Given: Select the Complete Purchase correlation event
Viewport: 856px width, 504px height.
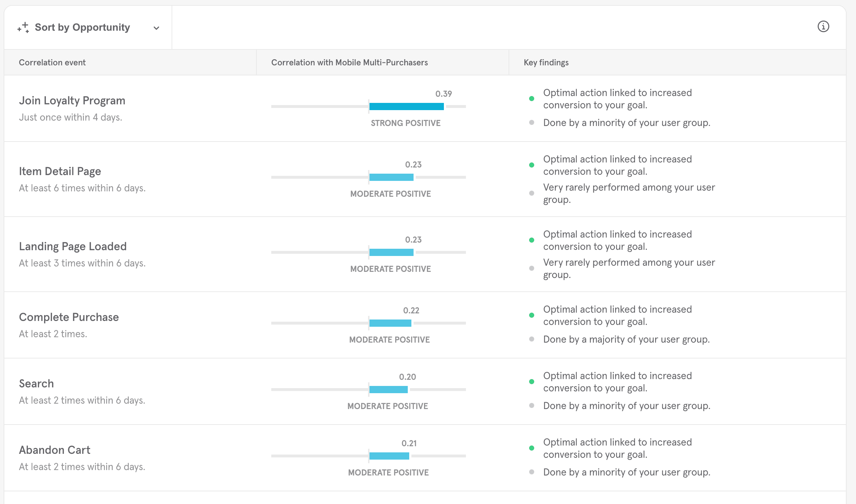Looking at the screenshot, I should coord(69,317).
